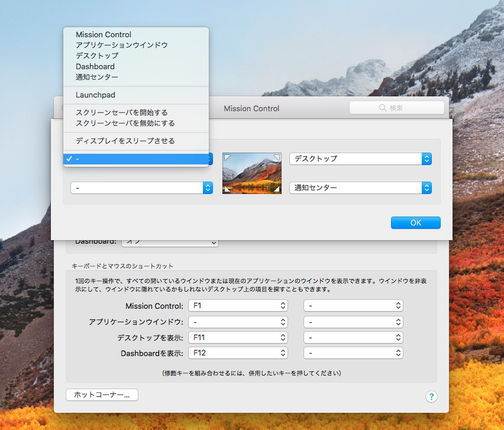Click the Mission Control window title
Screen dimensions: 504x430
click(251, 109)
